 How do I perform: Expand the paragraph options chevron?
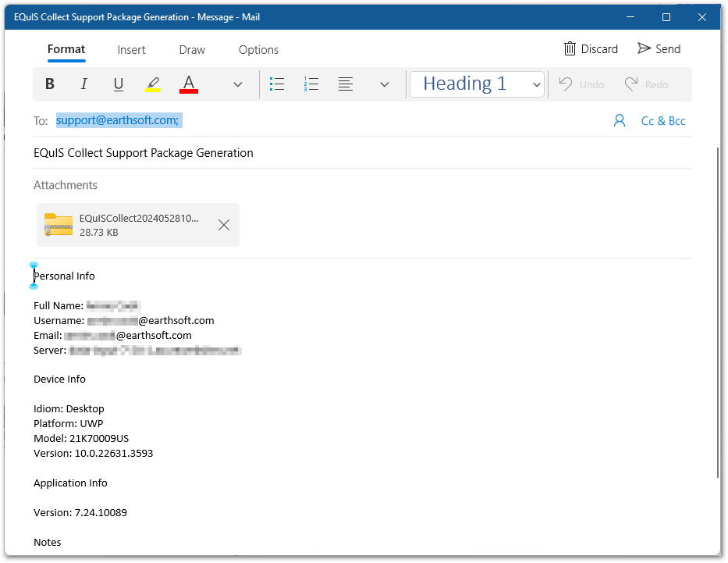[x=383, y=84]
